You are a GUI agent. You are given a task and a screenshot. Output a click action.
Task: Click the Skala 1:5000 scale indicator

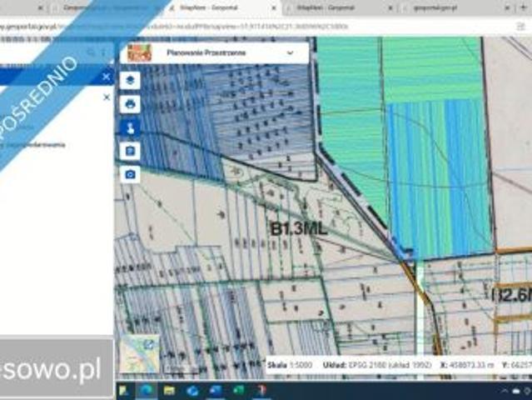(296, 365)
